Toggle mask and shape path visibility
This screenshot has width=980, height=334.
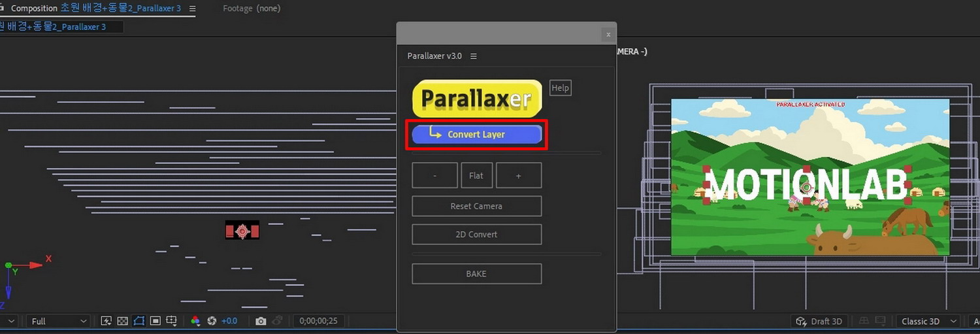click(139, 321)
